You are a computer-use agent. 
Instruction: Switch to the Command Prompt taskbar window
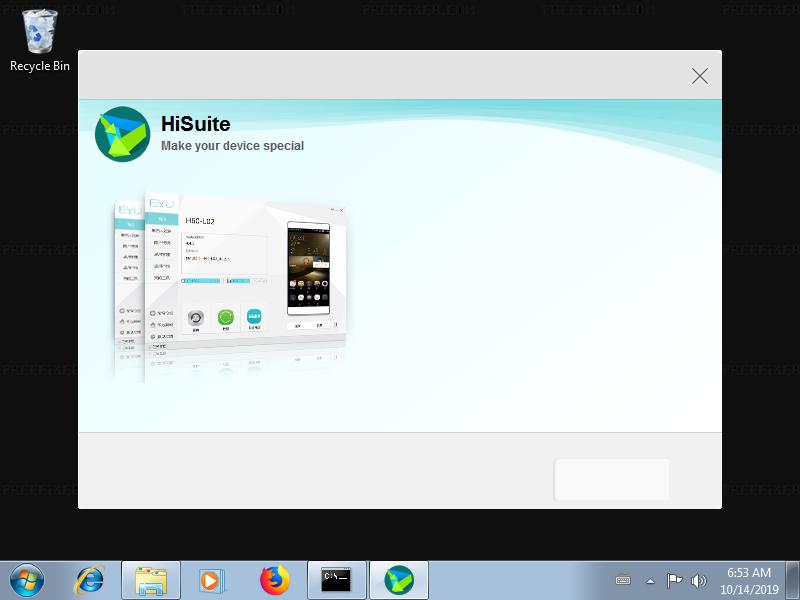(x=336, y=580)
